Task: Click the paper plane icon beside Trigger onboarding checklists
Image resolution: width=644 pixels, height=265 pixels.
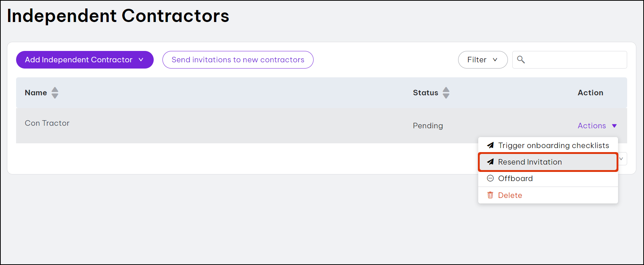Action: click(490, 146)
